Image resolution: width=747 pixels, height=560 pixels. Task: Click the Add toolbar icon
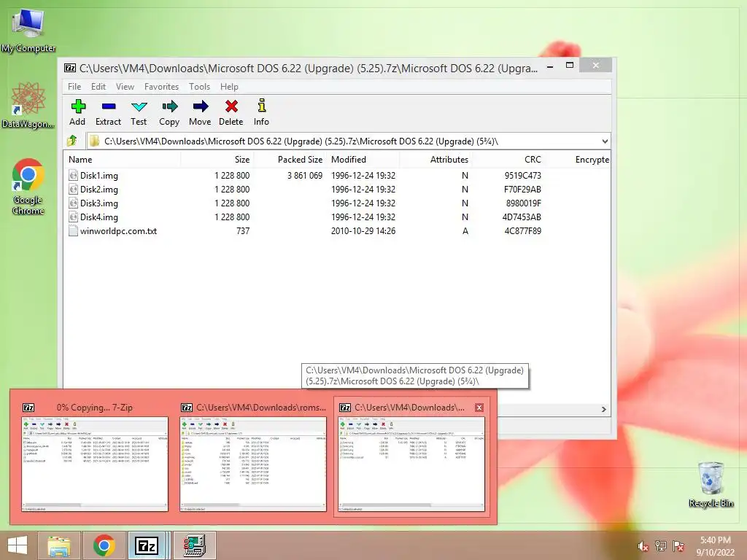point(77,106)
